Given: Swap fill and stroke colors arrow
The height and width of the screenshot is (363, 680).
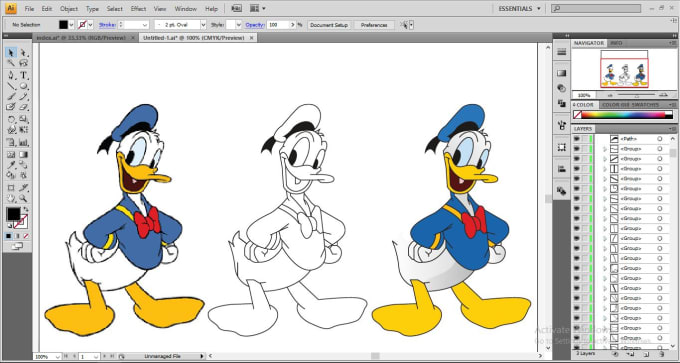Looking at the screenshot, I should 25,209.
